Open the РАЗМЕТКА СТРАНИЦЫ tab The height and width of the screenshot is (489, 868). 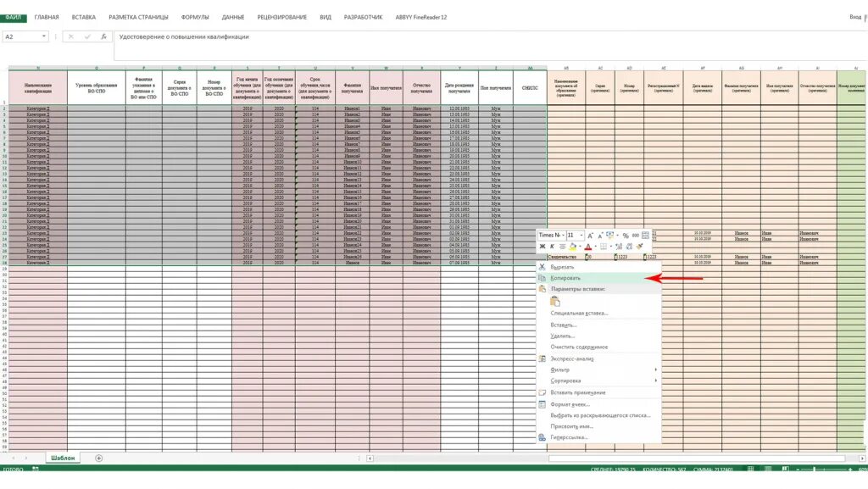pos(138,17)
